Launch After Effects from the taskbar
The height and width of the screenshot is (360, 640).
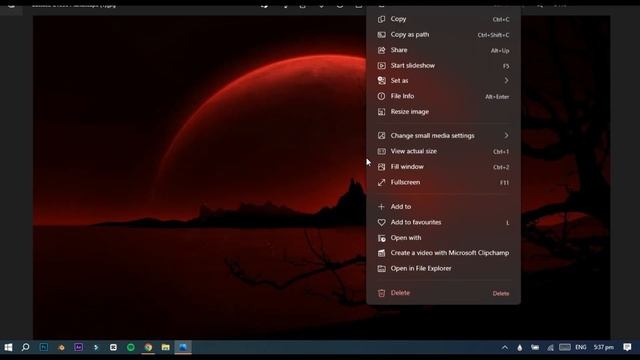78,347
